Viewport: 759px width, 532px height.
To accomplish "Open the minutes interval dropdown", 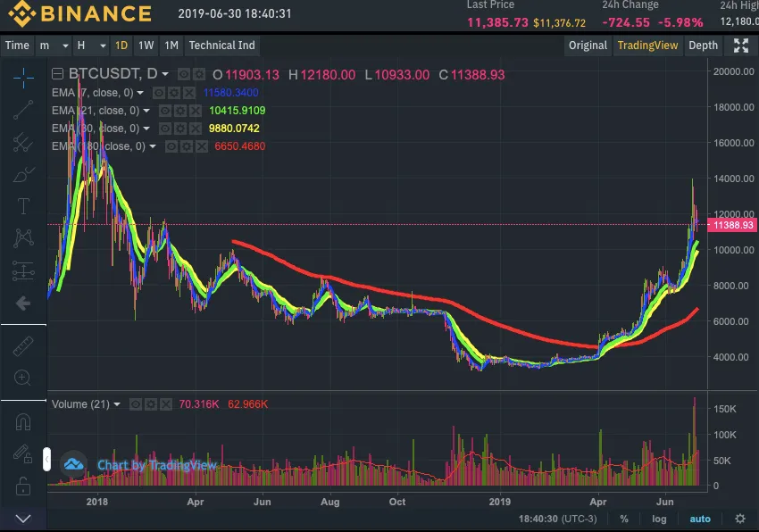I will point(54,46).
